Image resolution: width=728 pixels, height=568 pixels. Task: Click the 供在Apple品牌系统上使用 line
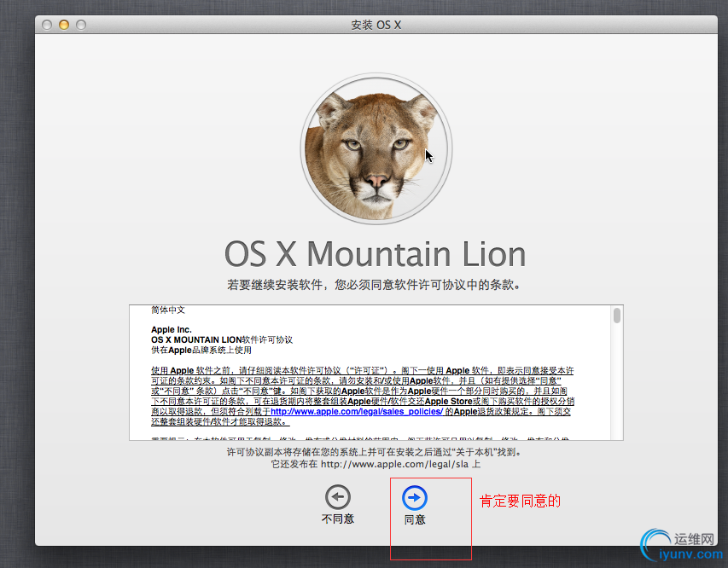201,351
